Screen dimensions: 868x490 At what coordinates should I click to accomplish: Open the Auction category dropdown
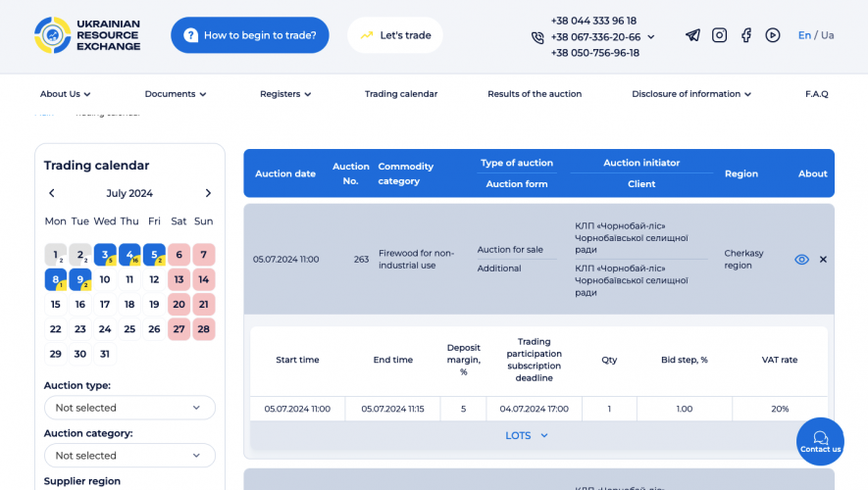(129, 456)
